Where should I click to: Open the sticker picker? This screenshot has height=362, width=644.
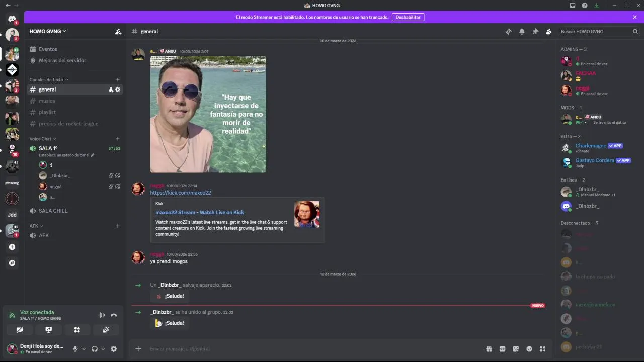click(x=516, y=349)
